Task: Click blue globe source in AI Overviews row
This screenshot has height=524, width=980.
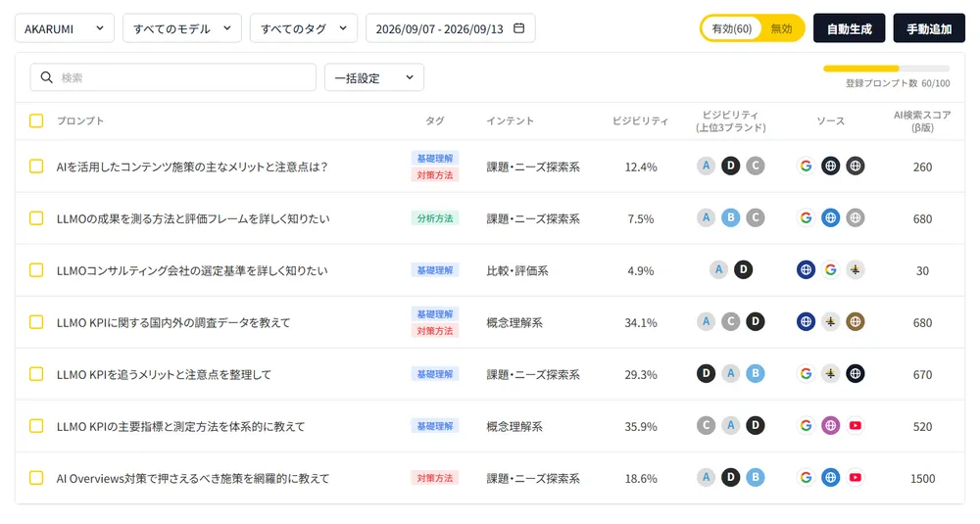Action: (x=831, y=477)
